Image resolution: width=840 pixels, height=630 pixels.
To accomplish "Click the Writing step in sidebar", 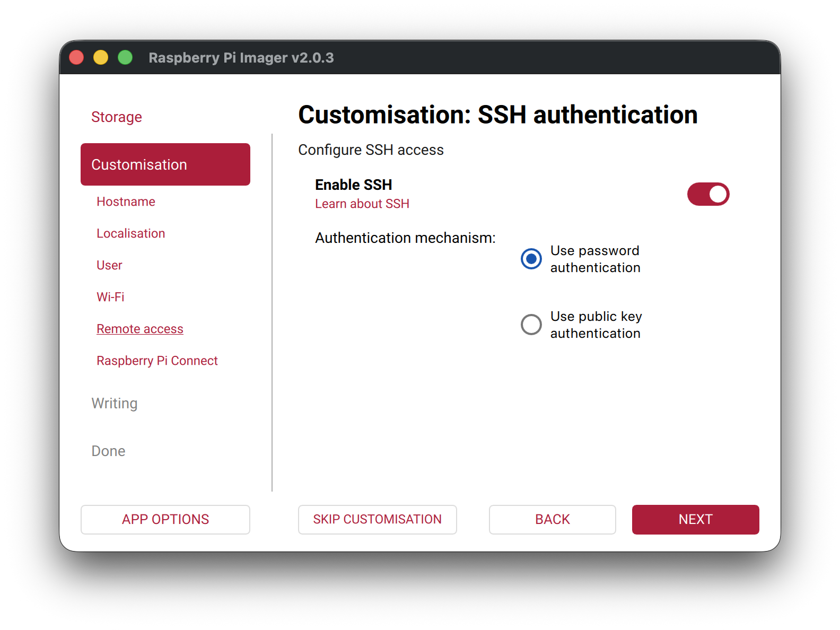I will [x=115, y=403].
